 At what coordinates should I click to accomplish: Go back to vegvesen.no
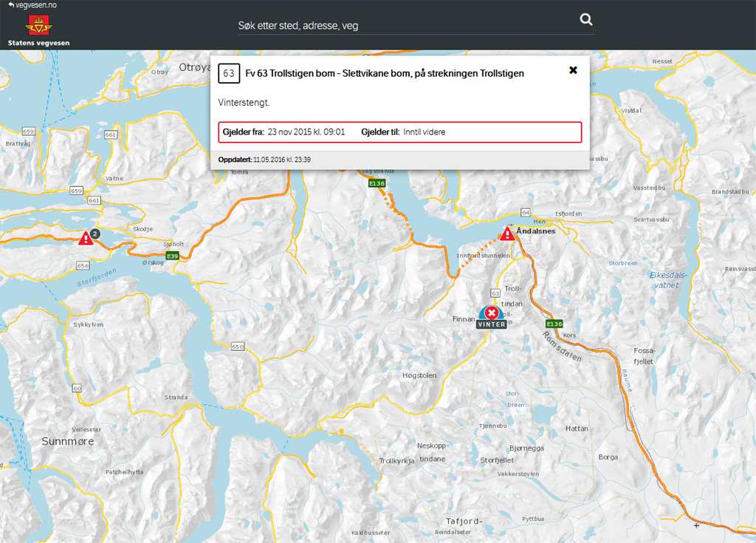pyautogui.click(x=32, y=5)
